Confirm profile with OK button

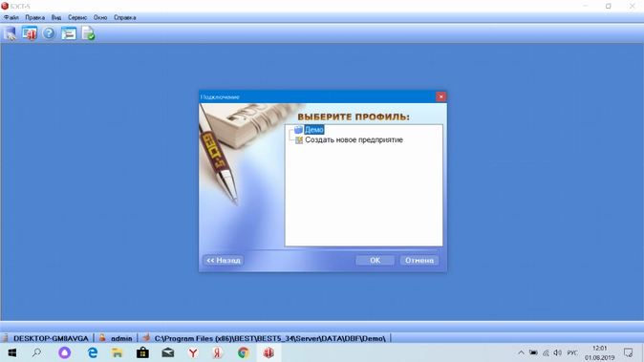[x=375, y=260]
